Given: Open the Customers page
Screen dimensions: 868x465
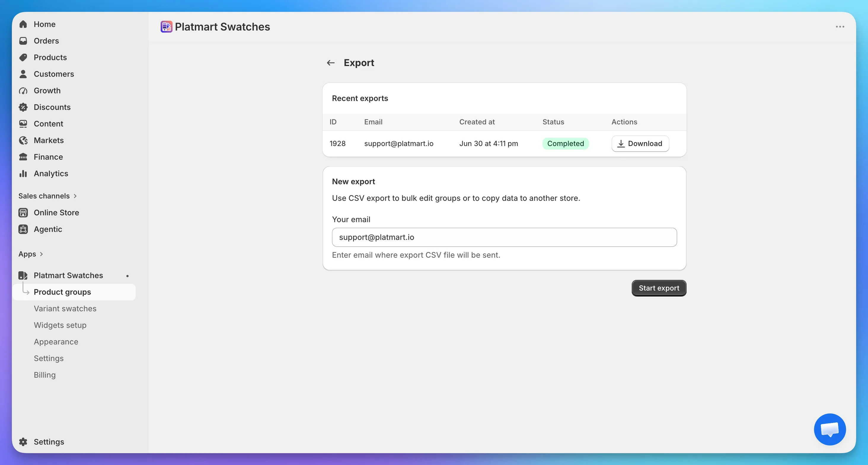Looking at the screenshot, I should point(54,74).
